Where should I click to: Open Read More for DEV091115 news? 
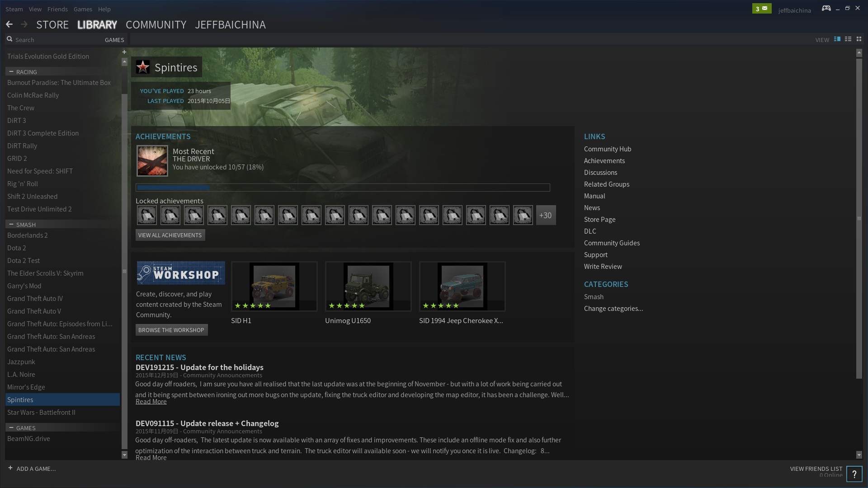[x=151, y=457]
